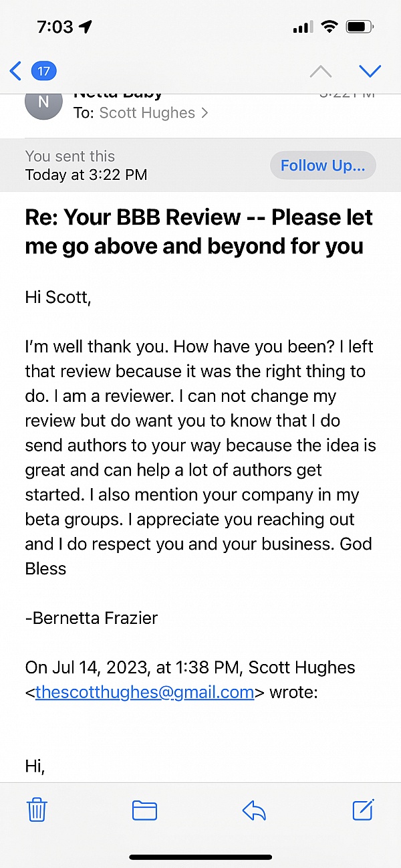Delete this email with the trash icon
401x868 pixels.
pyautogui.click(x=37, y=810)
